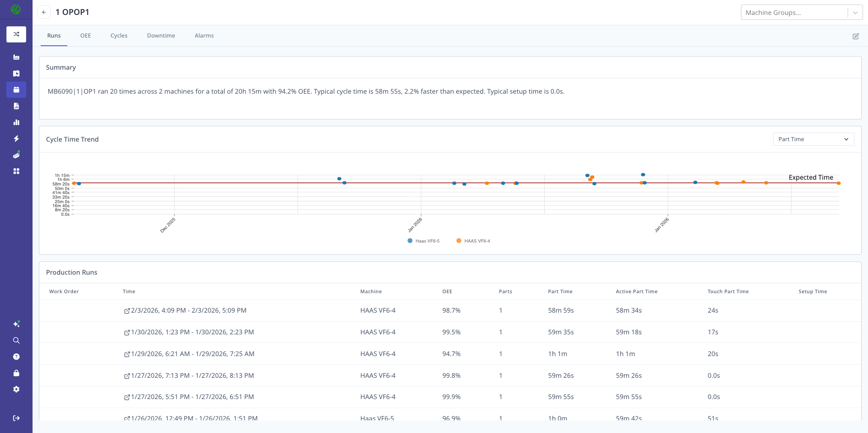
Task: Select the bar chart analytics sidebar icon
Action: point(16,122)
